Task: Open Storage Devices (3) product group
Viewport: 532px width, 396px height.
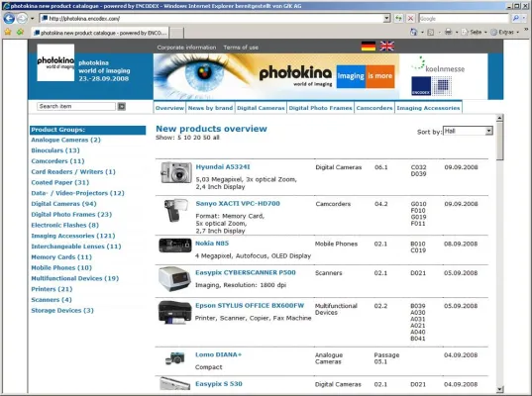Action: click(62, 311)
